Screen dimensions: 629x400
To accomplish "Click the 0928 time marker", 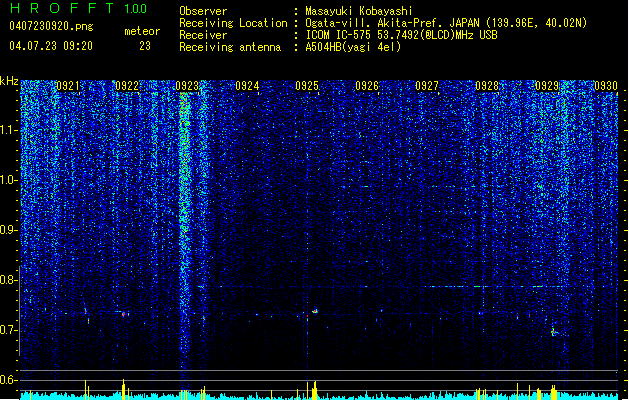I will 487,86.
